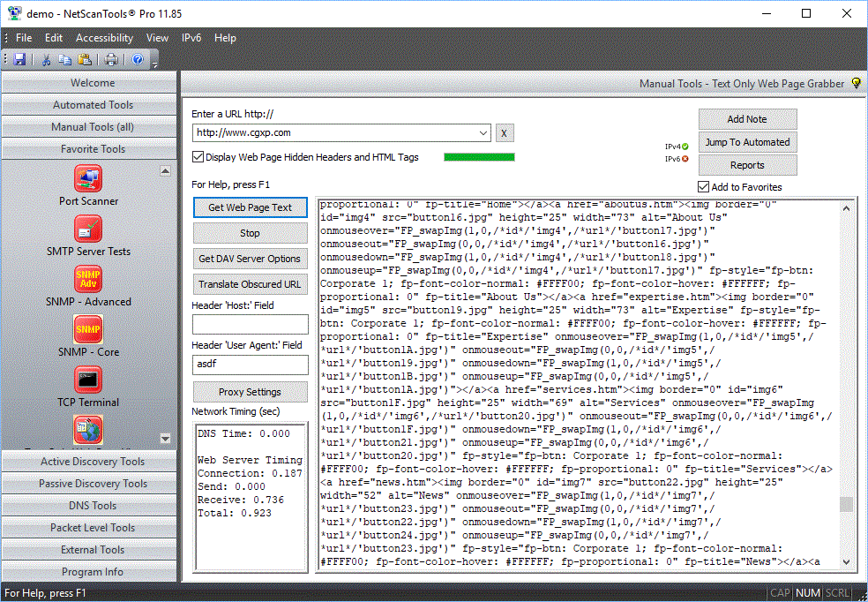
Task: Click the Network Timing results box
Action: coord(251,497)
